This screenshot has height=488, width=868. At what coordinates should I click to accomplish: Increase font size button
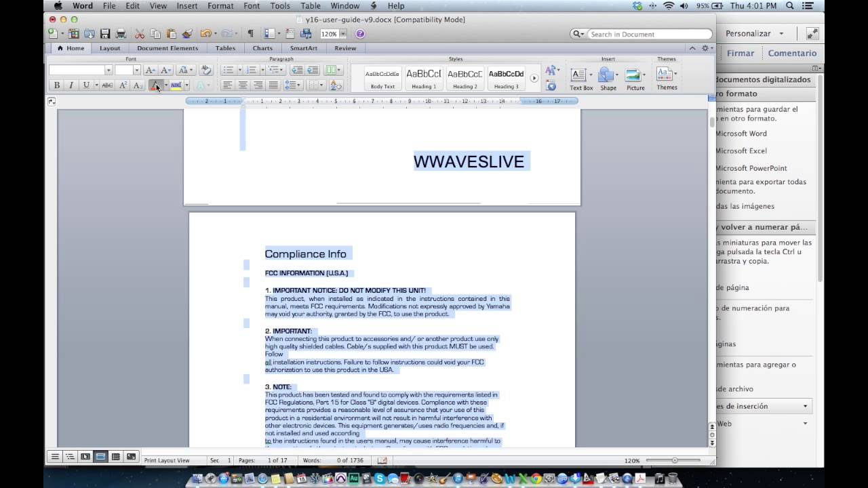click(151, 70)
